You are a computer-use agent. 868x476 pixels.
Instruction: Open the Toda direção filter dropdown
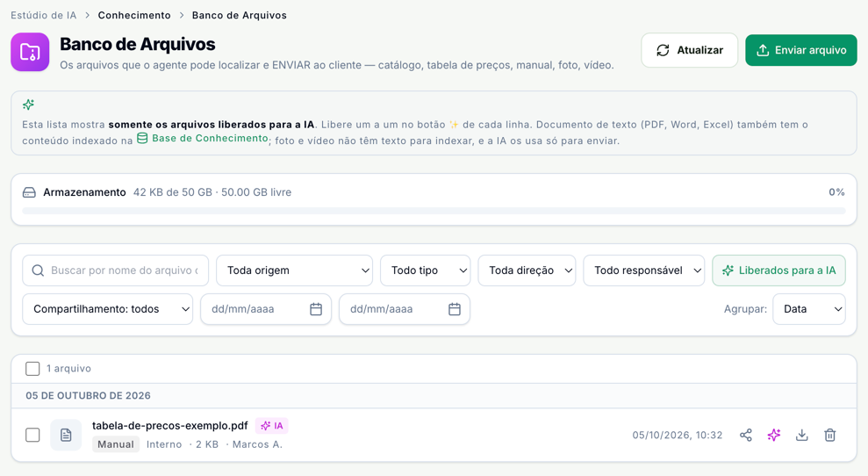pos(527,270)
